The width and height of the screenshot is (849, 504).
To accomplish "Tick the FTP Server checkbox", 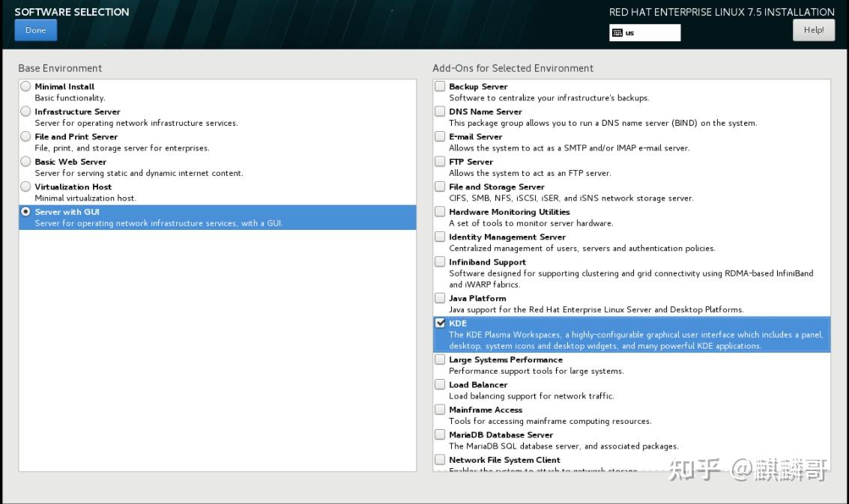I will [440, 161].
